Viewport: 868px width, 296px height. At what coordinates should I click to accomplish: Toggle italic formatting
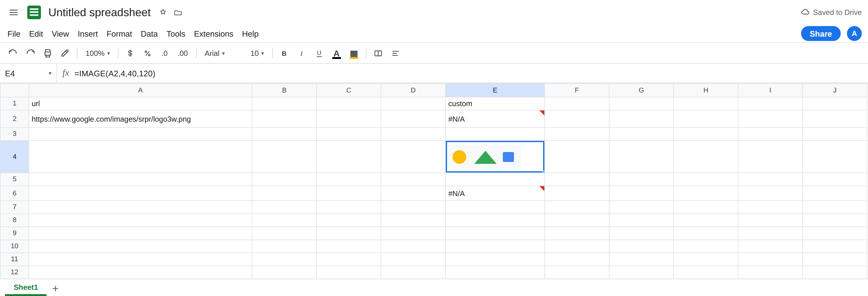[301, 53]
